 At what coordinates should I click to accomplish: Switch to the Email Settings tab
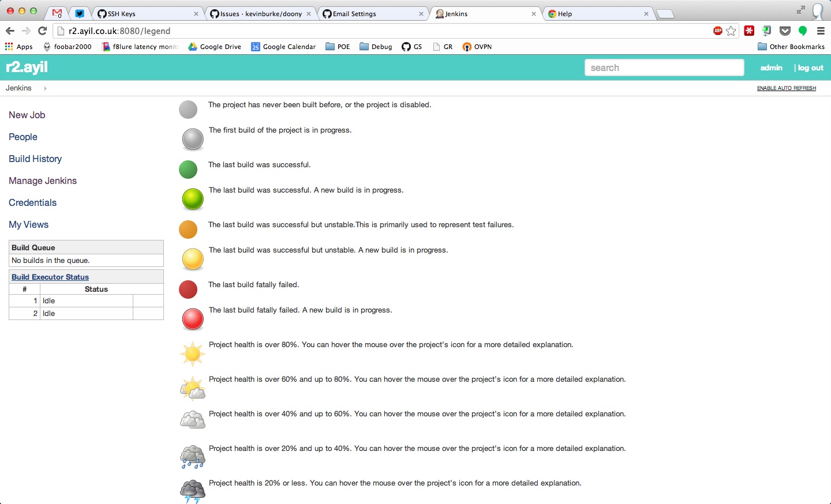click(x=373, y=13)
